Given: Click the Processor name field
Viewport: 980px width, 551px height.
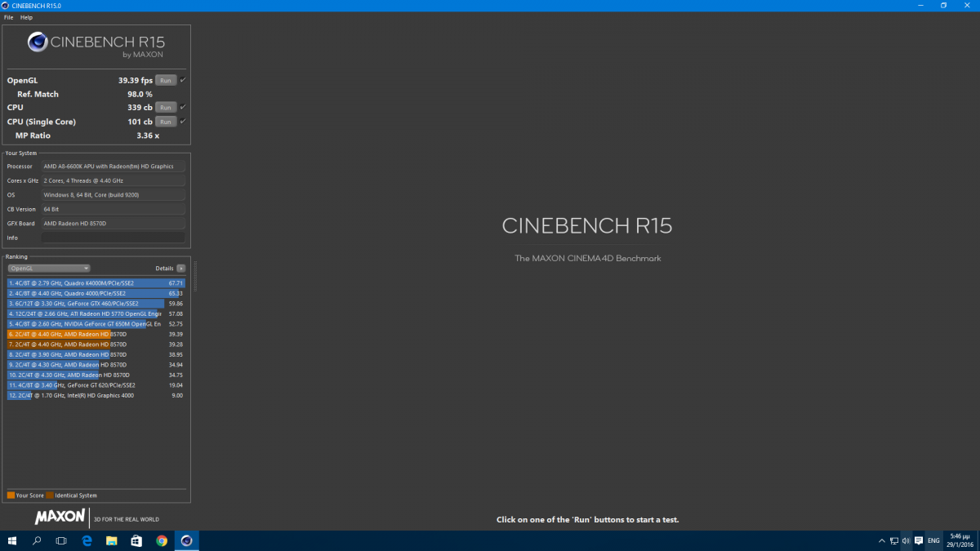Looking at the screenshot, I should pyautogui.click(x=114, y=167).
